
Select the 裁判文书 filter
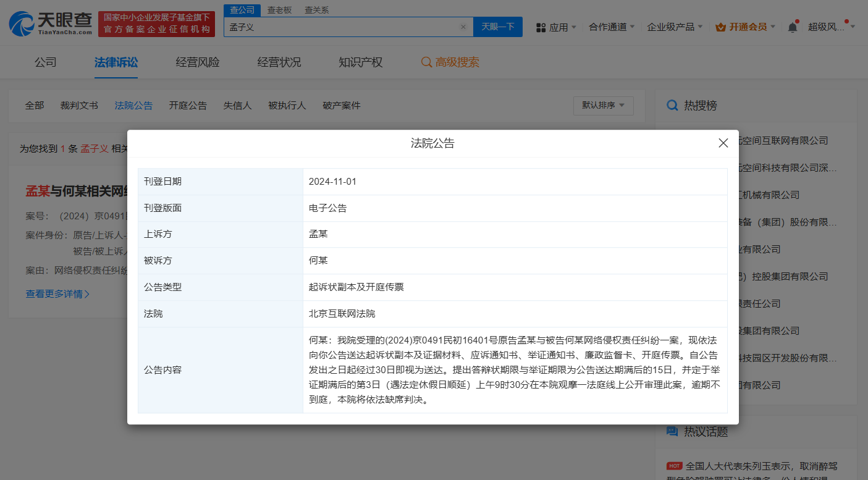pyautogui.click(x=79, y=106)
